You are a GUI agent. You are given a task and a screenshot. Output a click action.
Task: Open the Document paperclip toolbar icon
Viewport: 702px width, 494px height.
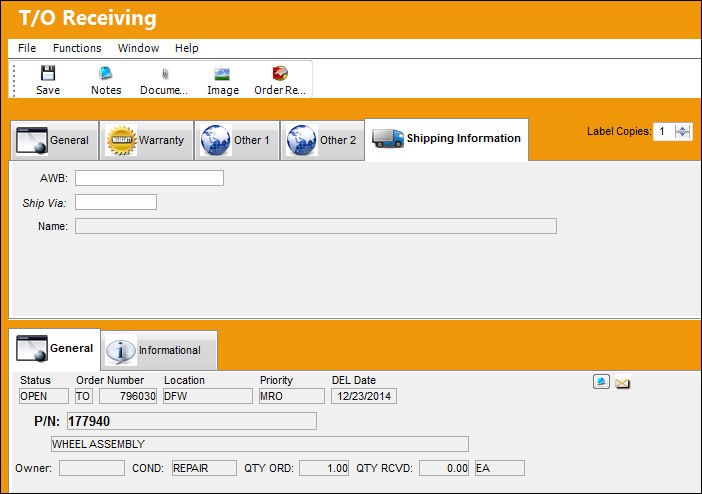(x=165, y=73)
